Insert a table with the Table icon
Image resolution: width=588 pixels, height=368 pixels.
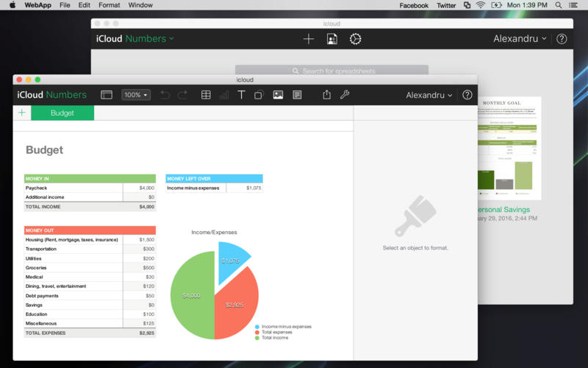coord(206,95)
